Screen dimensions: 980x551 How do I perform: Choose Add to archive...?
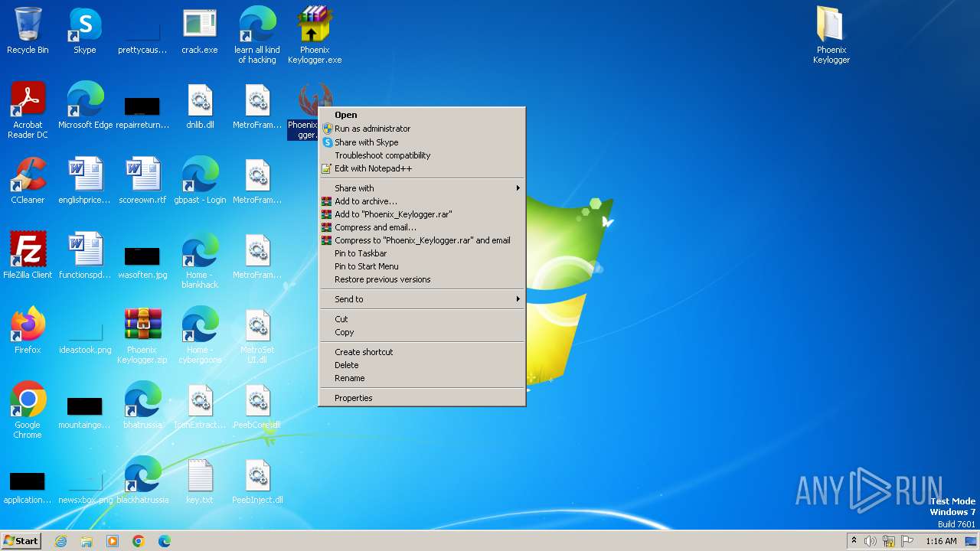coord(422,201)
